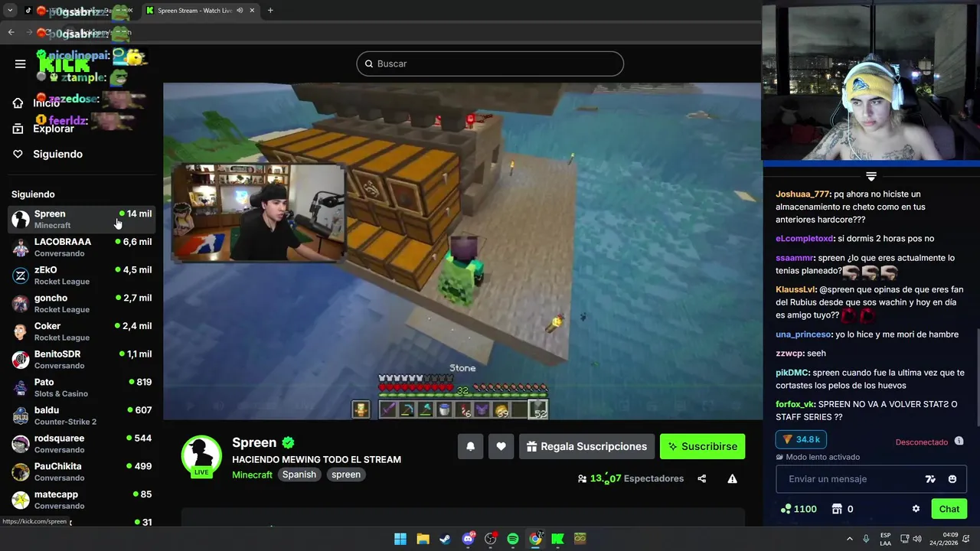Click username ssaammr in chat
The image size is (980, 551).
click(x=795, y=259)
